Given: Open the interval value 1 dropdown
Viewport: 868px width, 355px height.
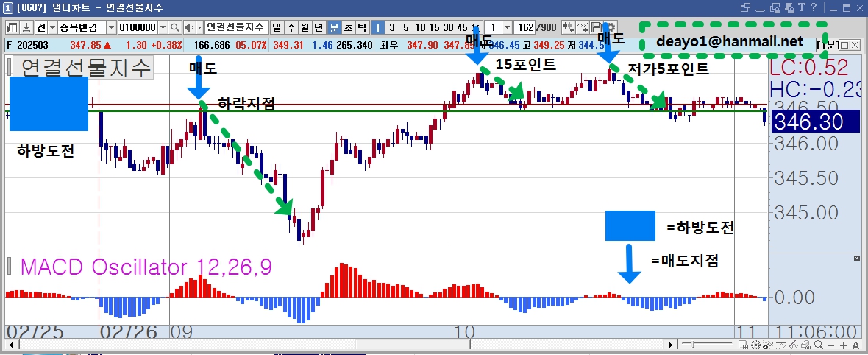Looking at the screenshot, I should coord(507,27).
